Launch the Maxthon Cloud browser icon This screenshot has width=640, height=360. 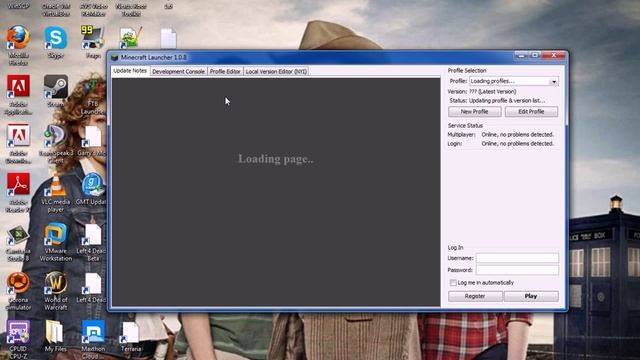tap(93, 333)
